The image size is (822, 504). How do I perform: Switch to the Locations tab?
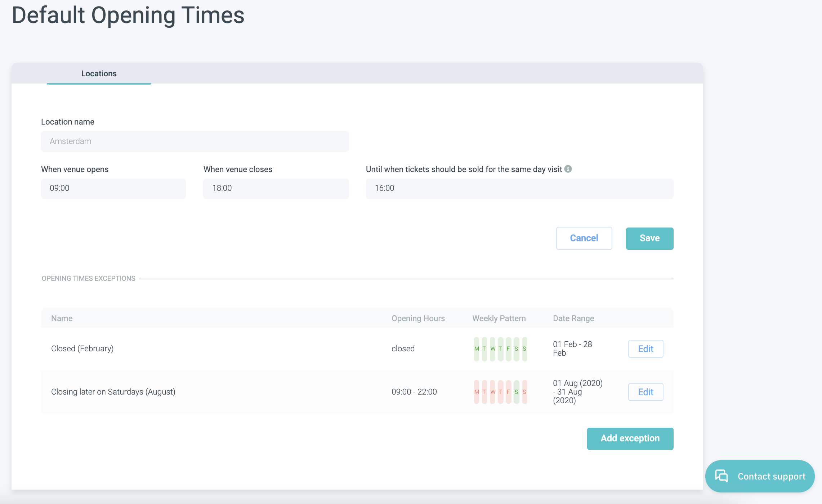99,73
